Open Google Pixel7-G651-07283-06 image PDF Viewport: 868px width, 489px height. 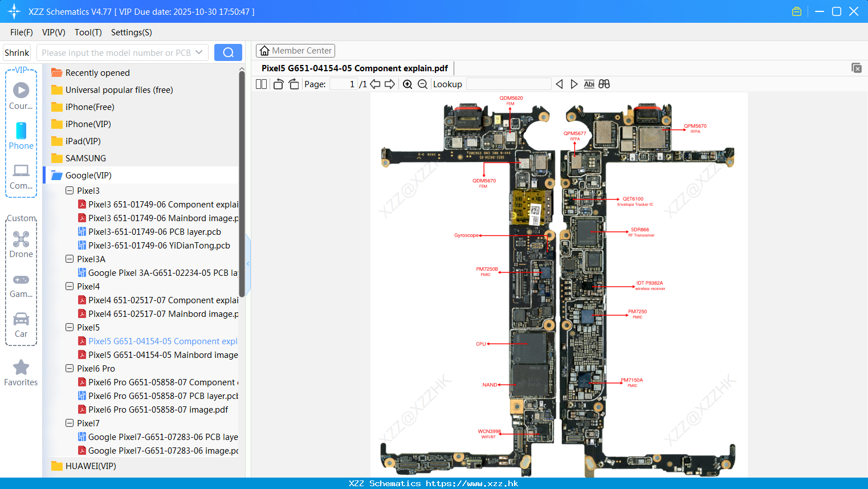pos(158,451)
